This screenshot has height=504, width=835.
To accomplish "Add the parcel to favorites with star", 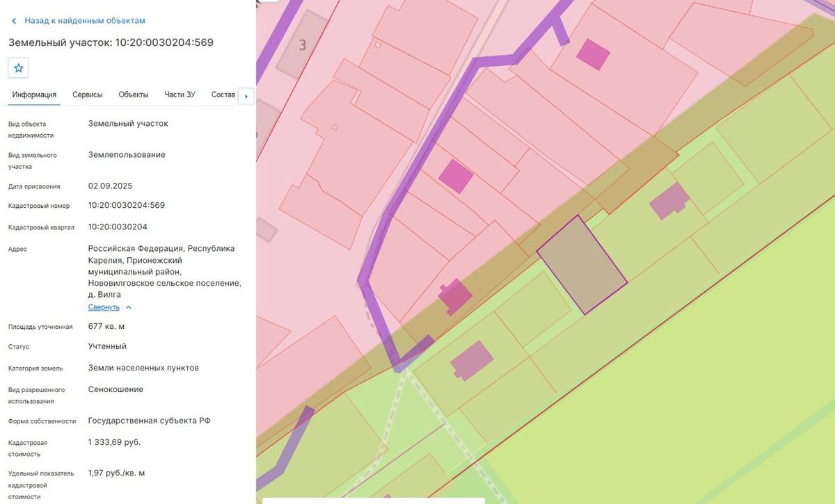I will (18, 68).
